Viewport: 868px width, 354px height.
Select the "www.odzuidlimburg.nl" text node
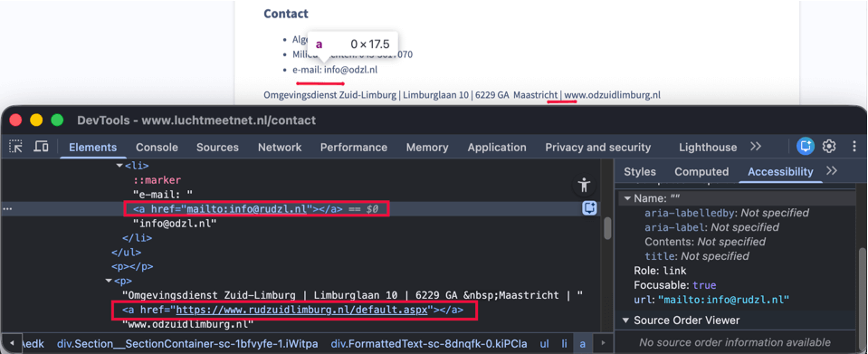point(187,324)
